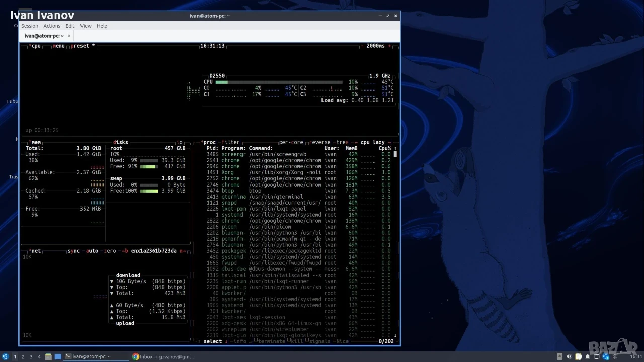Click the show desktop icon in taskbar

(58, 357)
